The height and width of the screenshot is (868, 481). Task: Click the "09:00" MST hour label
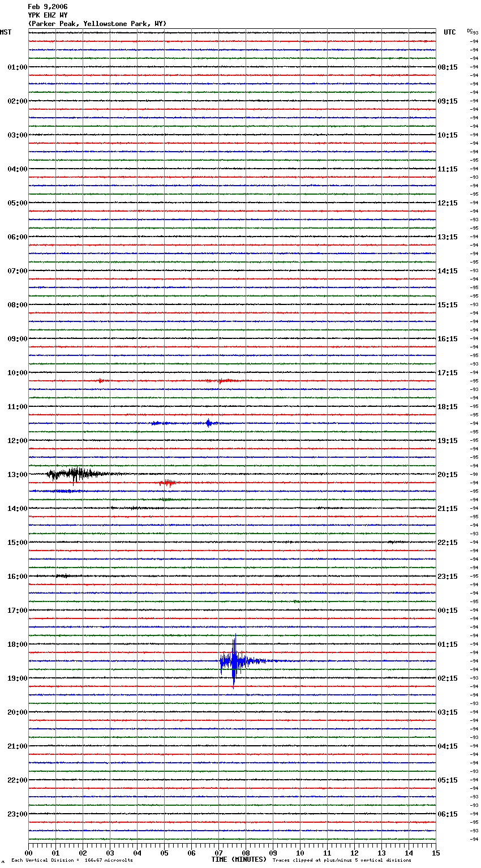[x=18, y=339]
